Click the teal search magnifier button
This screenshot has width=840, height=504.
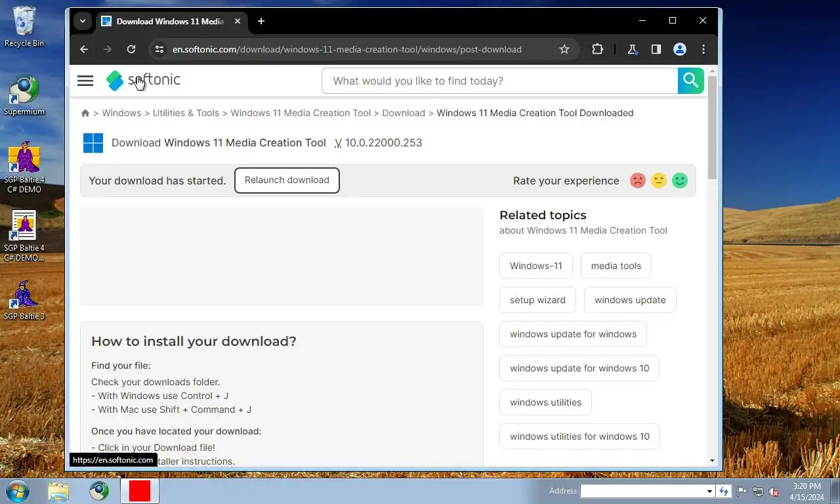point(690,81)
